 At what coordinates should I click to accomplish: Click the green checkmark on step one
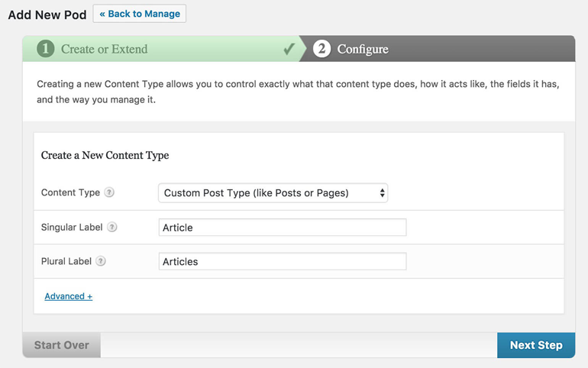point(289,49)
